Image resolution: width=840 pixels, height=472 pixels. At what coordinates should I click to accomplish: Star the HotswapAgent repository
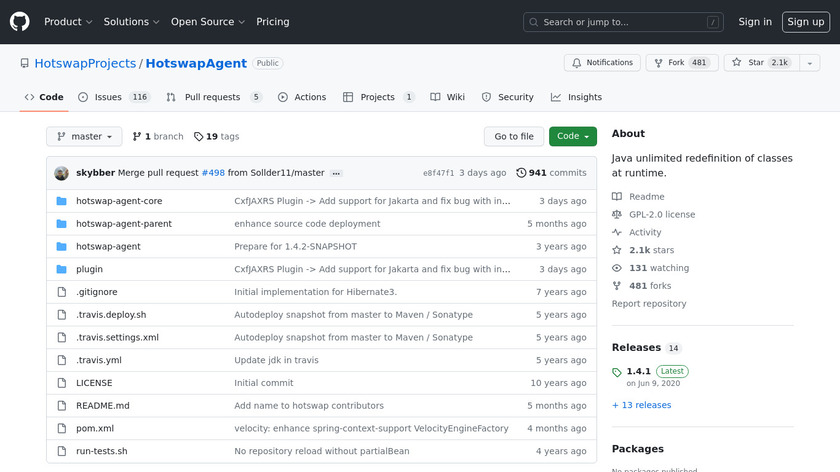[x=755, y=63]
